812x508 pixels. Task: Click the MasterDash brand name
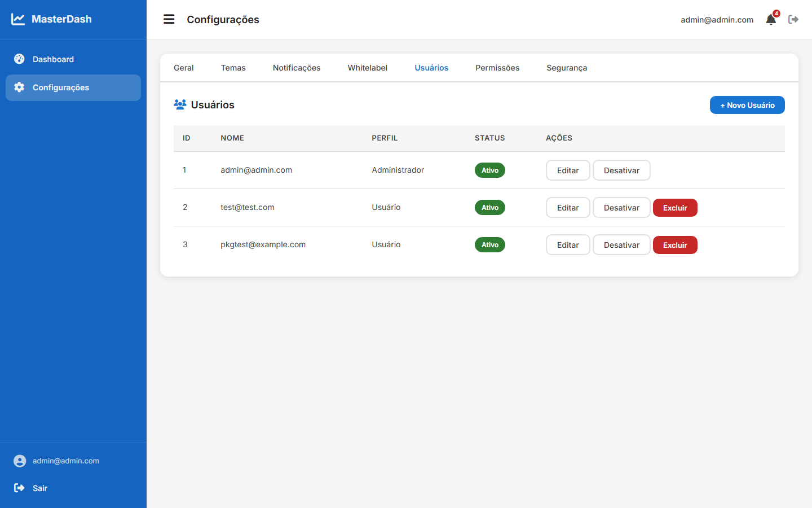click(x=61, y=19)
